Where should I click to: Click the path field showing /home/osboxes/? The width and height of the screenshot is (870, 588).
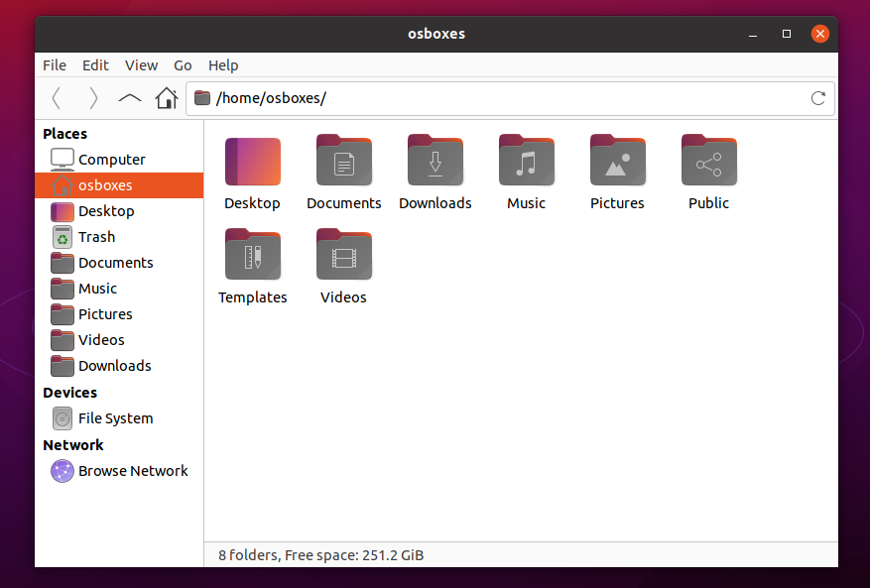click(496, 98)
